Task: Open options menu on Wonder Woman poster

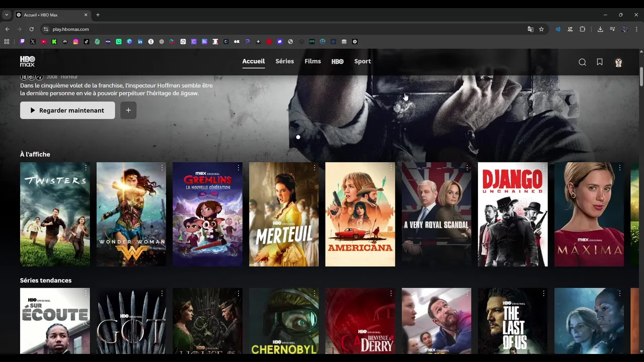Action: click(x=162, y=167)
